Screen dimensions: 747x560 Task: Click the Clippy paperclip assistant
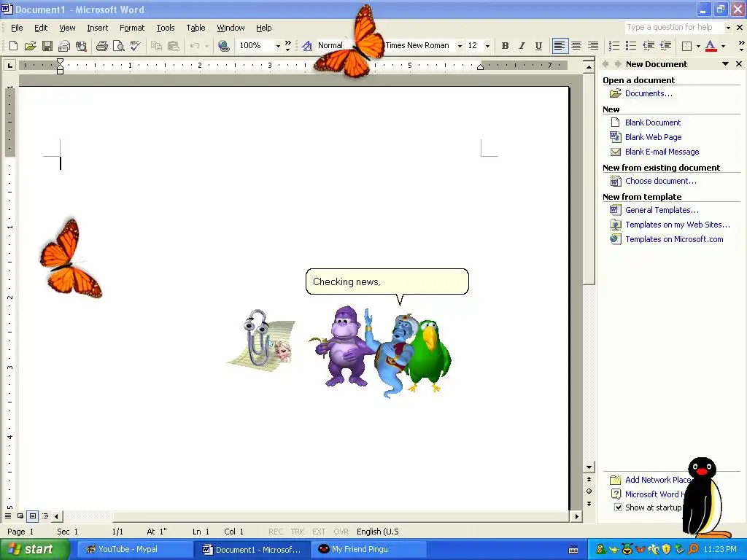pos(258,337)
